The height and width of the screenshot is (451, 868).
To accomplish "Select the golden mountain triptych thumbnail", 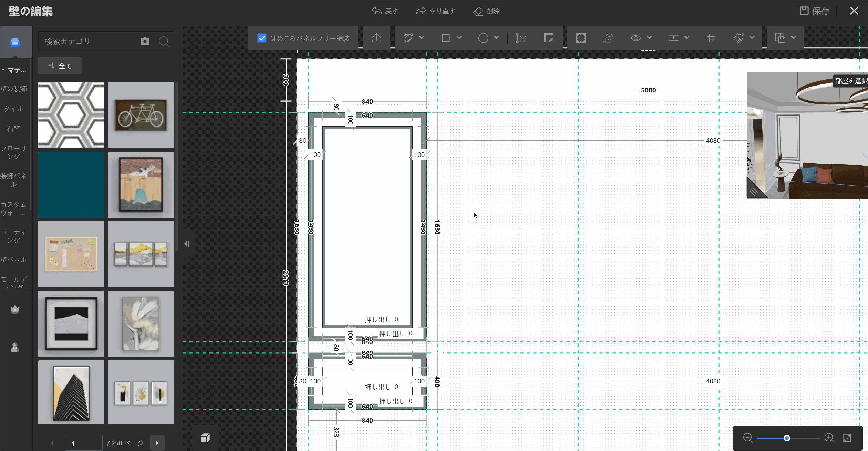I will click(x=141, y=254).
